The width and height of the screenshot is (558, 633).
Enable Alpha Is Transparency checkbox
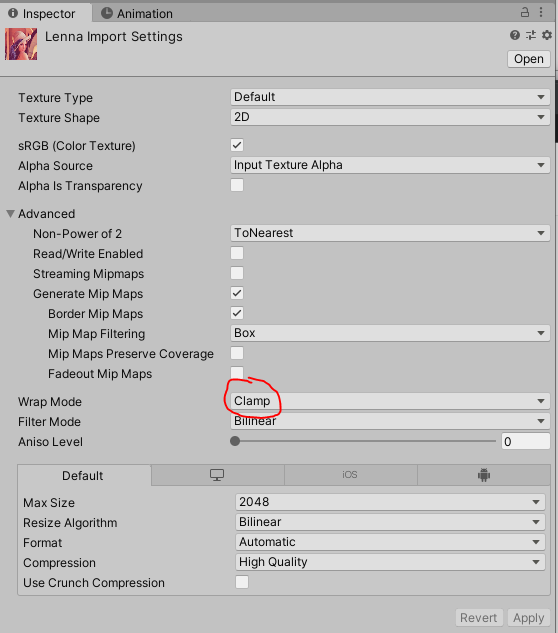[x=237, y=185]
